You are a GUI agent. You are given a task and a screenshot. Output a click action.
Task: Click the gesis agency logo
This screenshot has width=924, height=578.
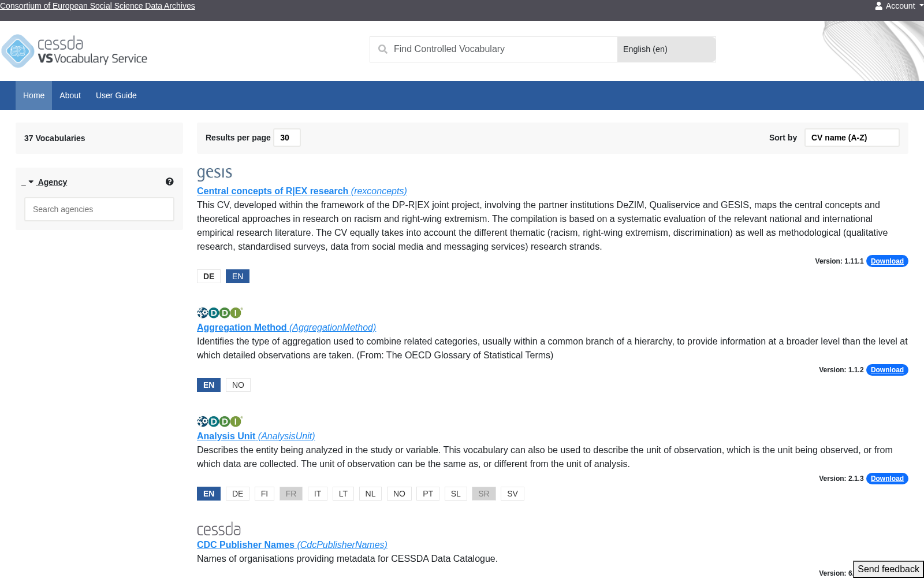pos(214,173)
